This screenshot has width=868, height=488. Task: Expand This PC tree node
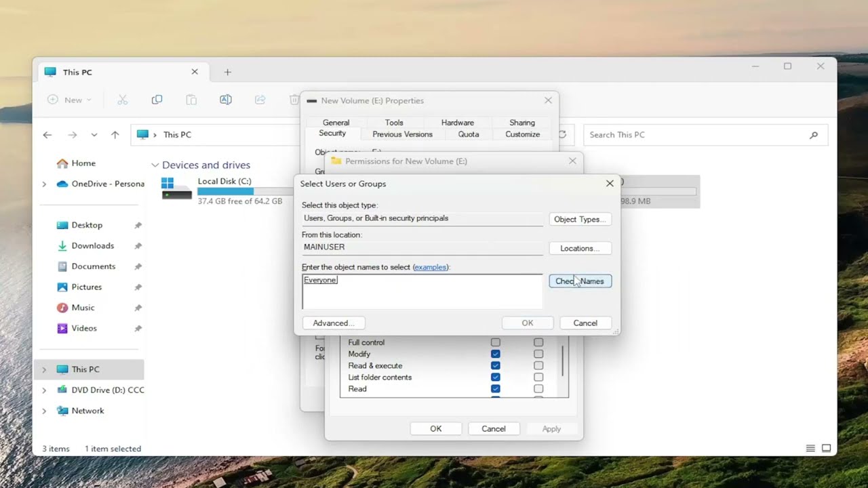click(x=45, y=369)
